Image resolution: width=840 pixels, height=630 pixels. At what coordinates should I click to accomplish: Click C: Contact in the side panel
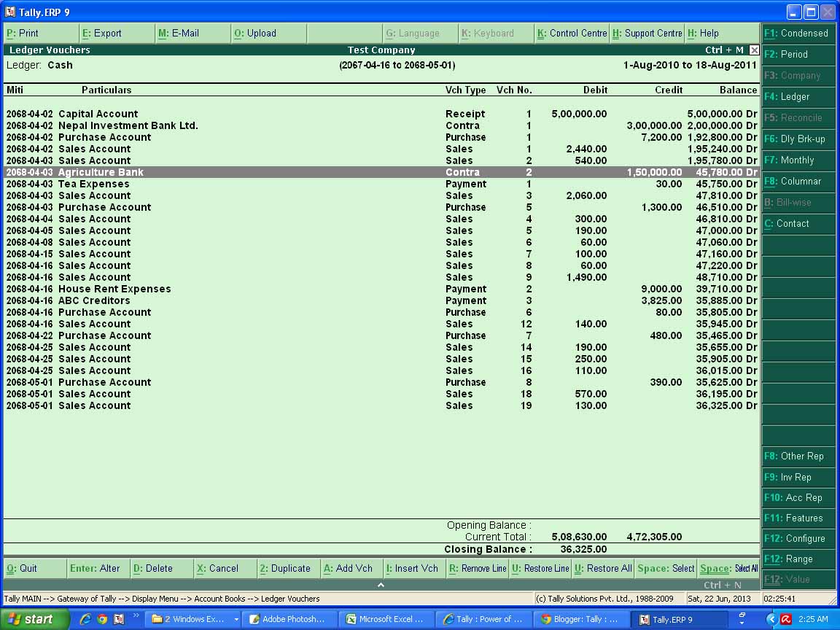[x=798, y=223]
